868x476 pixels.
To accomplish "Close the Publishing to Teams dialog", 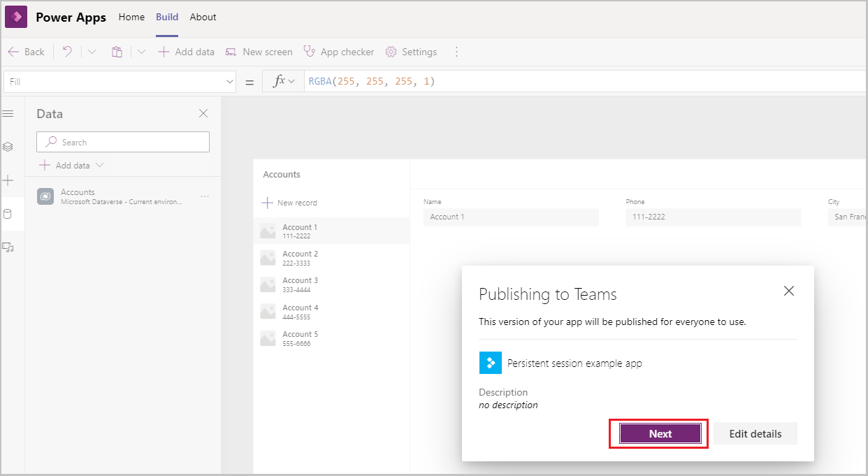I will tap(789, 291).
